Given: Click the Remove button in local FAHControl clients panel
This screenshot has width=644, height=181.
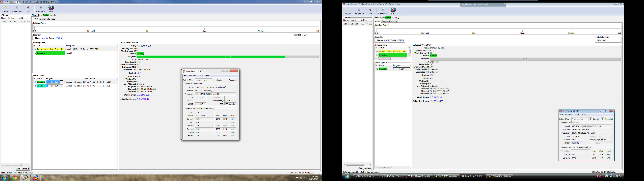Looking at the screenshot, I should point(25,169).
